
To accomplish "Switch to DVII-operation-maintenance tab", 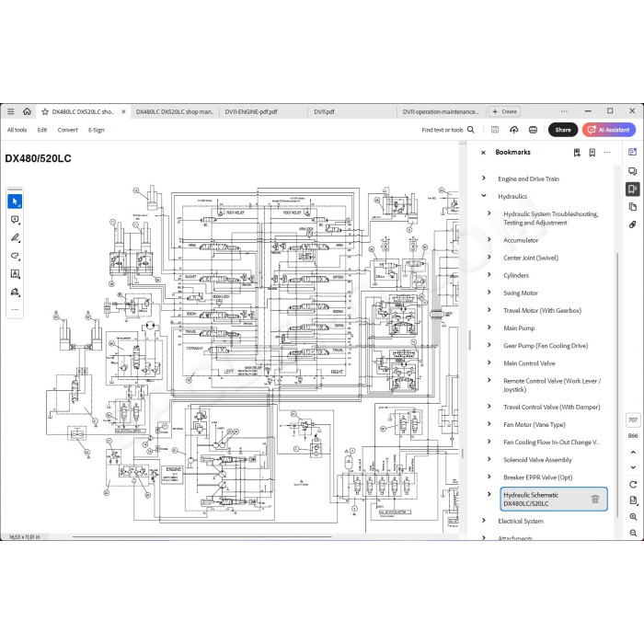I will coord(441,111).
